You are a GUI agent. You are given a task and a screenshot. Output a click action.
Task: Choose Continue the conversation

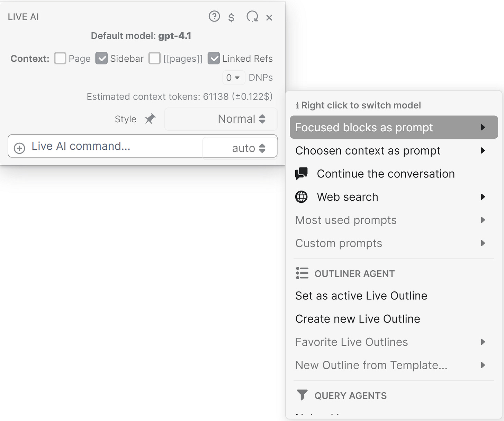(394, 174)
